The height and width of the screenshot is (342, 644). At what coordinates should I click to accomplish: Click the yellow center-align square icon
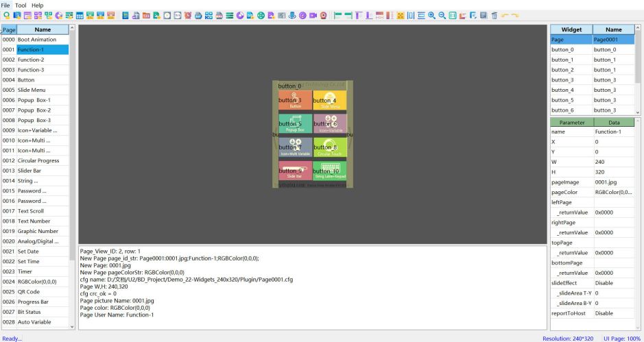click(401, 16)
